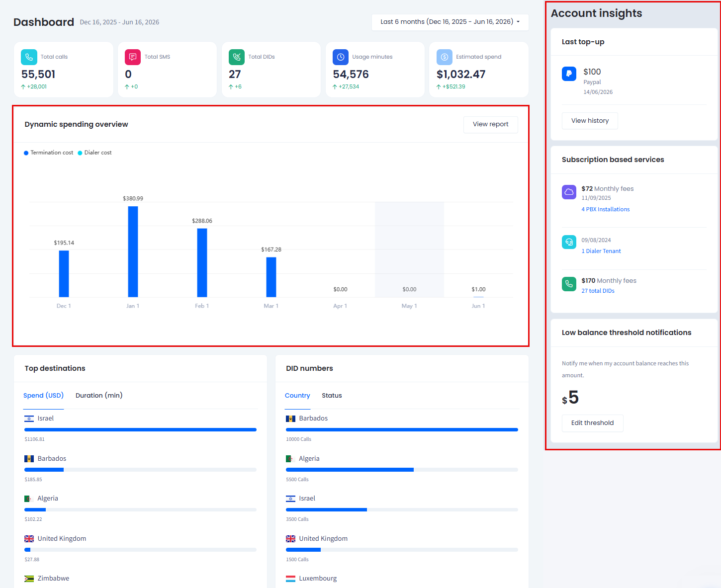Click the $5 threshold amount
Viewport: 721px width, 588px height.
tap(570, 398)
